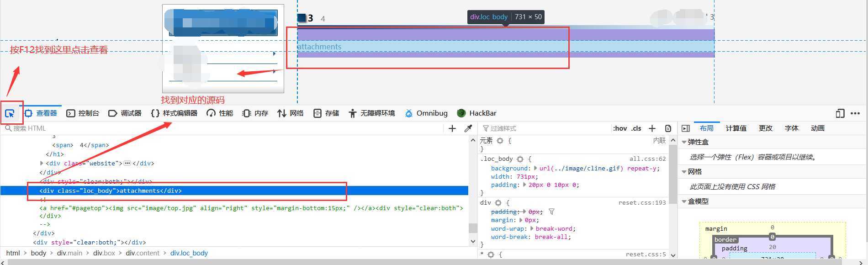
Task: Collapse the 盒模型 Box Model section
Action: (x=684, y=201)
